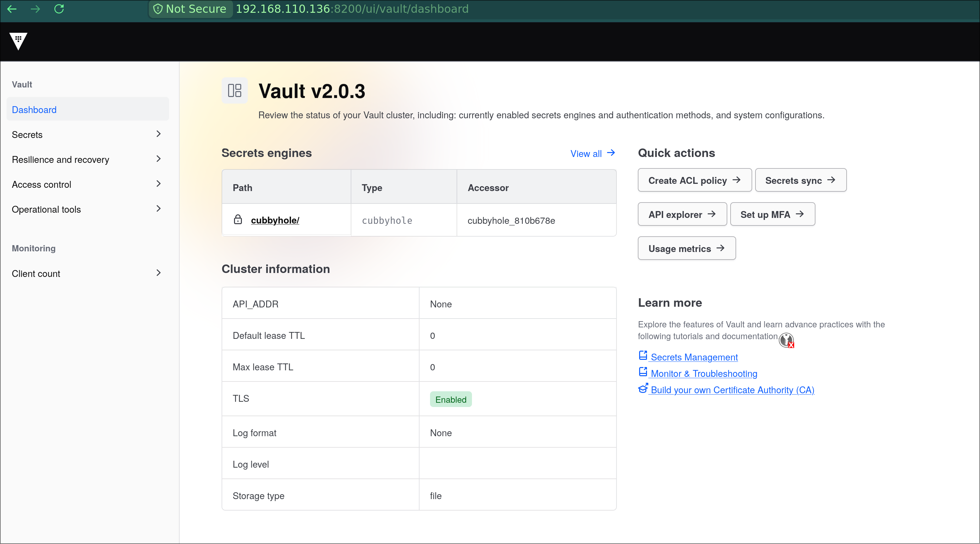
Task: Select Operational tools in sidebar
Action: click(x=88, y=209)
